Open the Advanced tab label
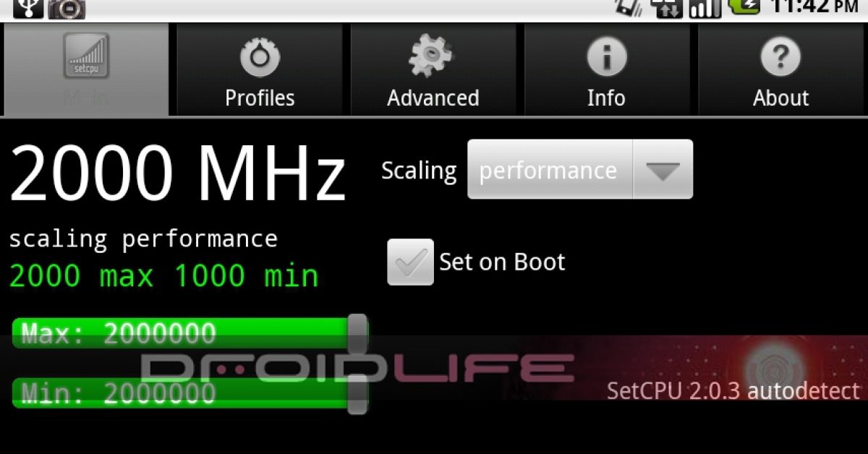This screenshot has height=454, width=868. [x=433, y=98]
